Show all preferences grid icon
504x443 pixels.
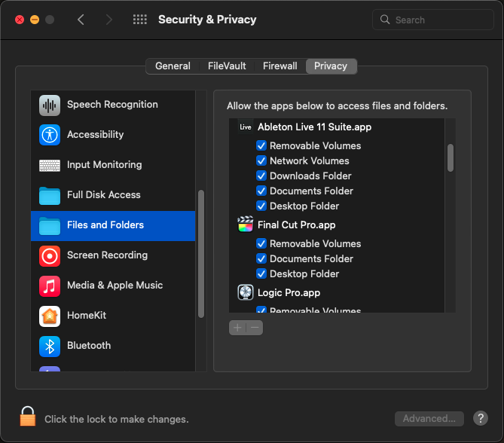tap(140, 20)
